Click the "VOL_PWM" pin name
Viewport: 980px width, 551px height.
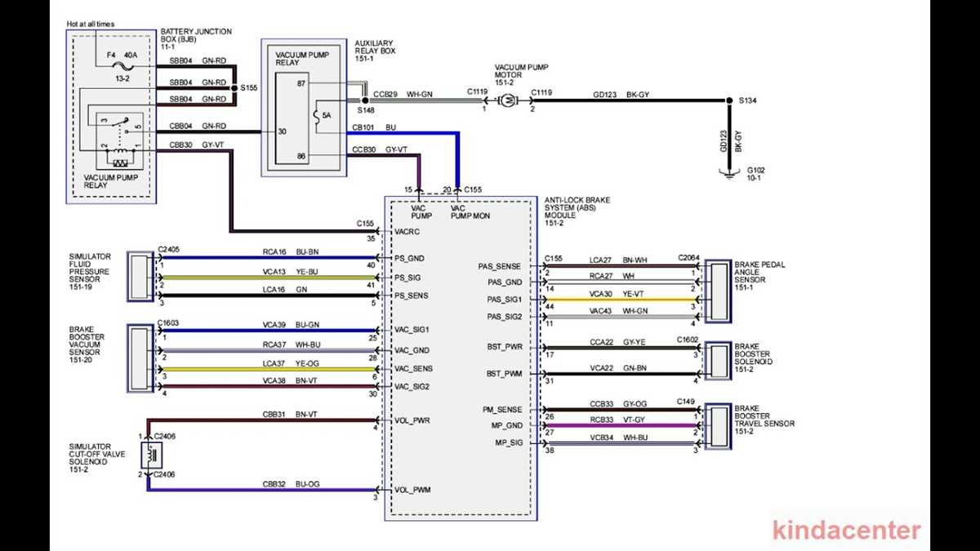pos(412,491)
